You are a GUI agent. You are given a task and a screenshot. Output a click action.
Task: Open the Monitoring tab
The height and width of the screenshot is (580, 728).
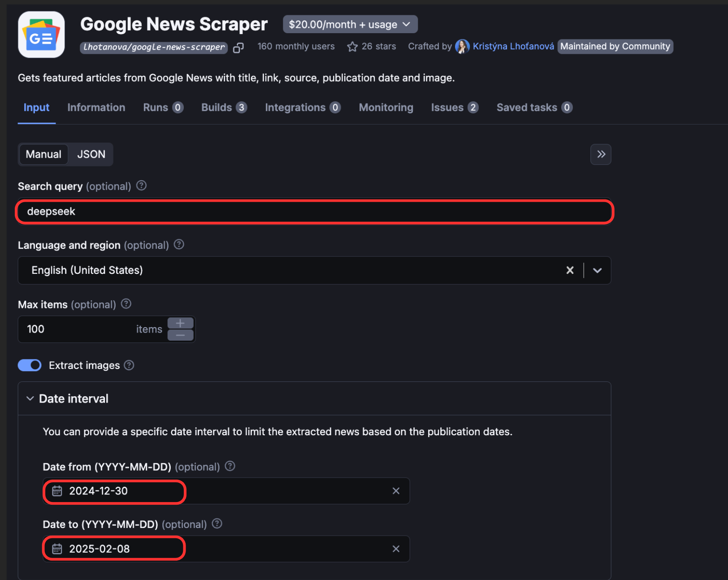coord(386,107)
